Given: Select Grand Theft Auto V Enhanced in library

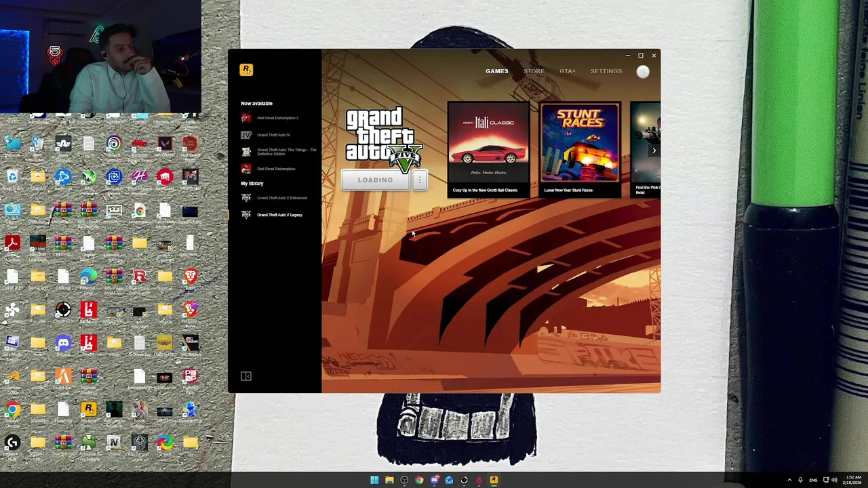Looking at the screenshot, I should pos(275,198).
